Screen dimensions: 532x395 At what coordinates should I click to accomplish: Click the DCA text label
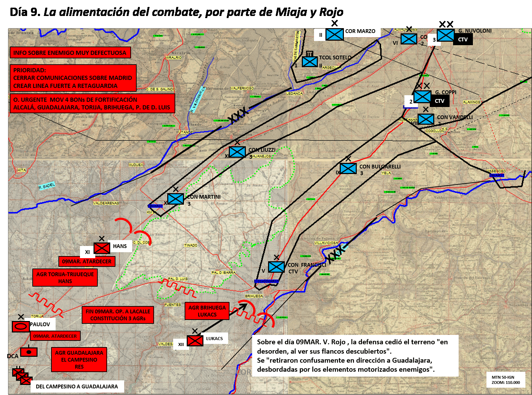13,356
